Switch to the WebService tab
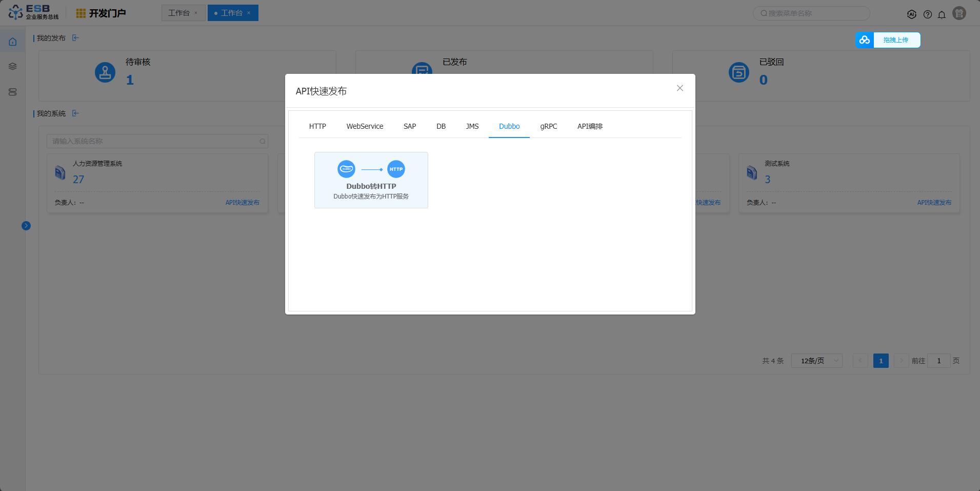Screen dimensions: 980x491 pos(365,126)
